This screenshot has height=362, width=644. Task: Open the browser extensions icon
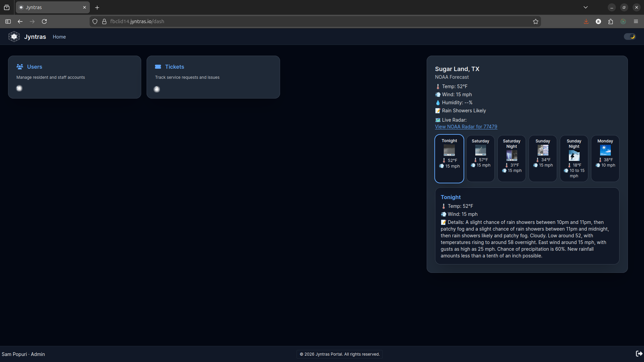pos(610,21)
